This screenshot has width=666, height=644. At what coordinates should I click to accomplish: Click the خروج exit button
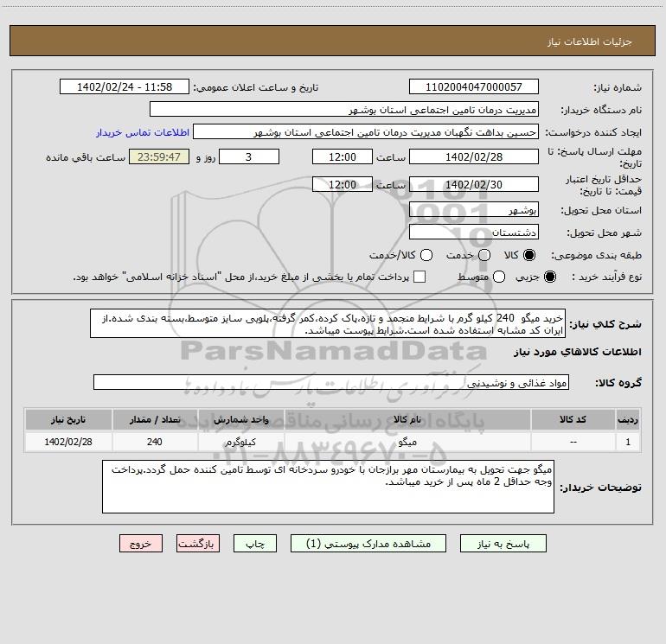(141, 544)
